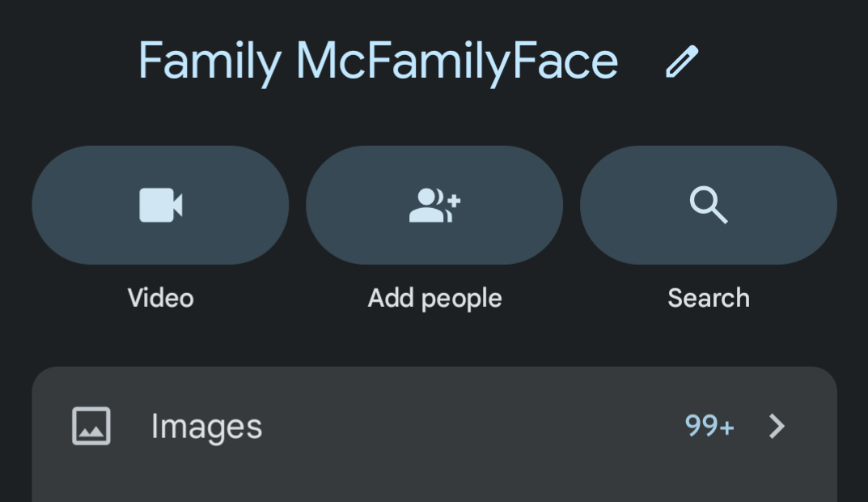The height and width of the screenshot is (502, 868).
Task: Click the 99+ images count
Action: point(709,426)
